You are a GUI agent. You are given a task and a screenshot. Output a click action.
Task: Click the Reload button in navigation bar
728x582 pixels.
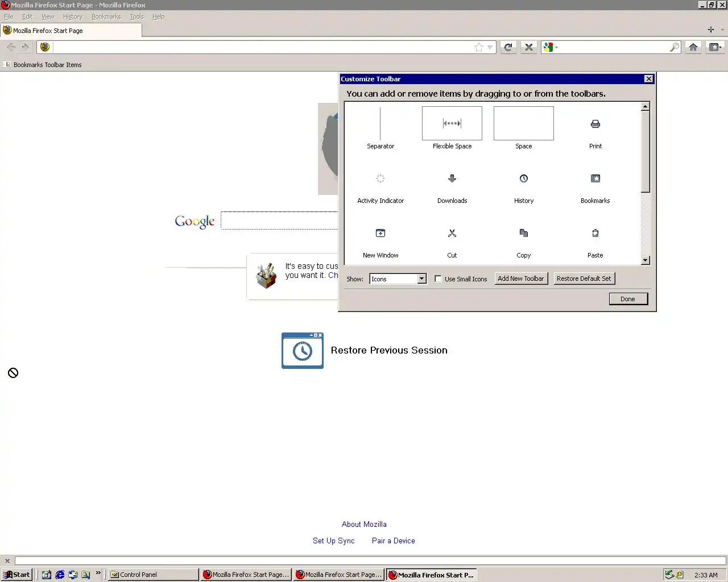click(x=508, y=47)
